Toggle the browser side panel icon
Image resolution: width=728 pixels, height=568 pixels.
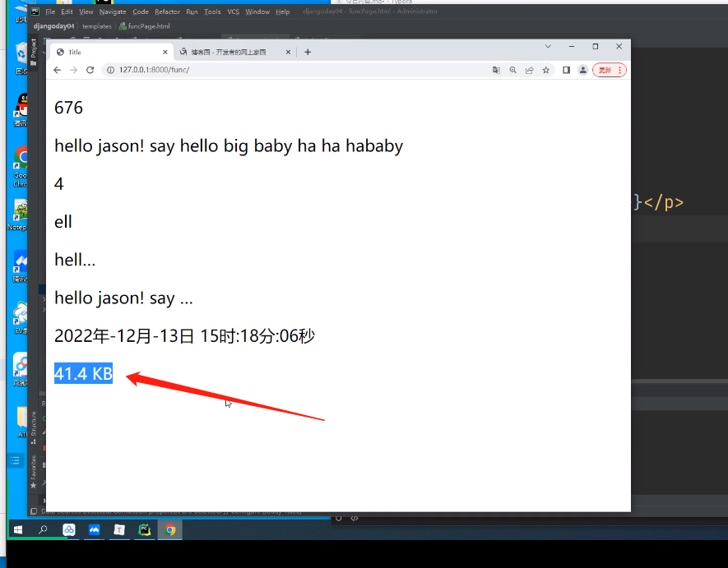(567, 70)
